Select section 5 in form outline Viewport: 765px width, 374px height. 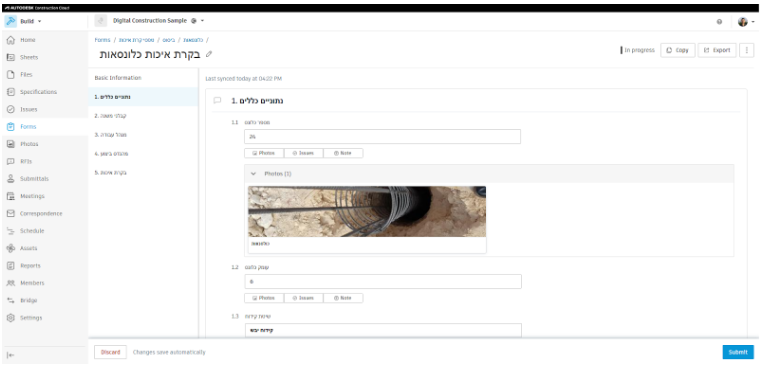pos(143,173)
